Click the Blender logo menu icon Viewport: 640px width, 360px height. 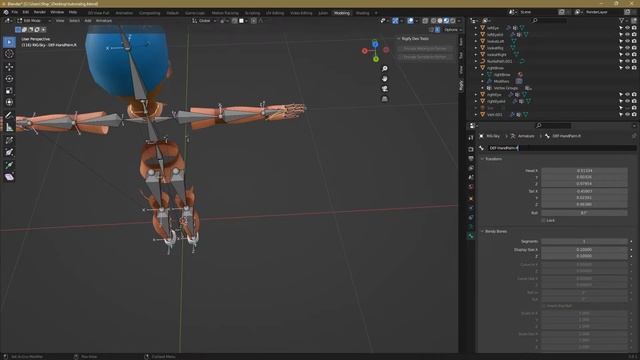[x=6, y=12]
